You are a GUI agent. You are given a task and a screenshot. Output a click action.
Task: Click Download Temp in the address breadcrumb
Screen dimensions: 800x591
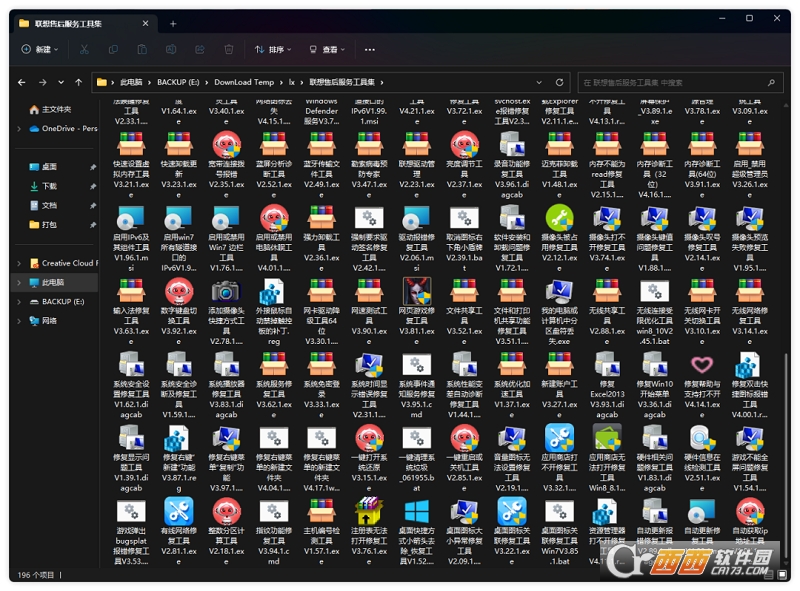(244, 82)
